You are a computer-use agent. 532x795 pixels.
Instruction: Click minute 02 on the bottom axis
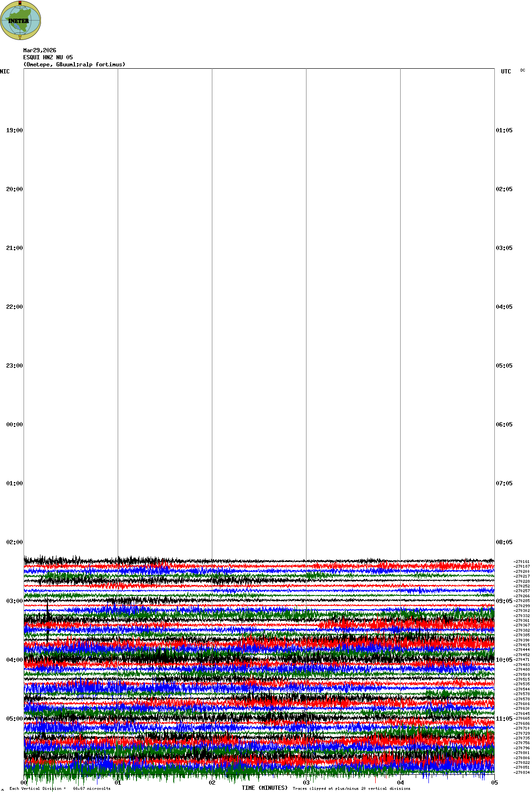[212, 783]
